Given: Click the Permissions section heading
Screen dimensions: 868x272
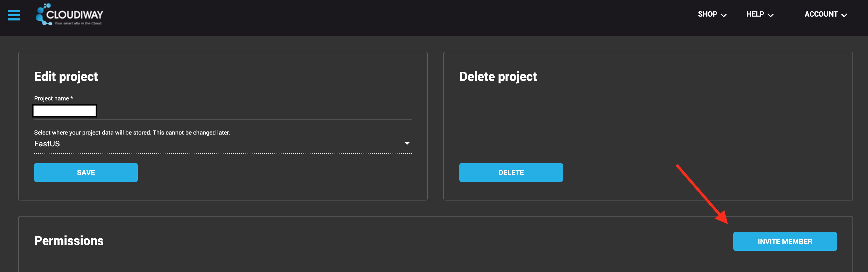Looking at the screenshot, I should click(x=69, y=241).
